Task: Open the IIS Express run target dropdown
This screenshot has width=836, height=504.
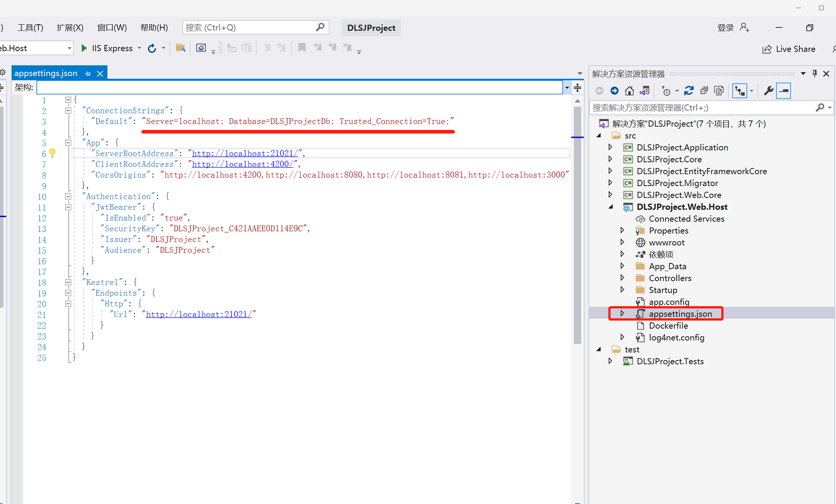Action: click(139, 48)
